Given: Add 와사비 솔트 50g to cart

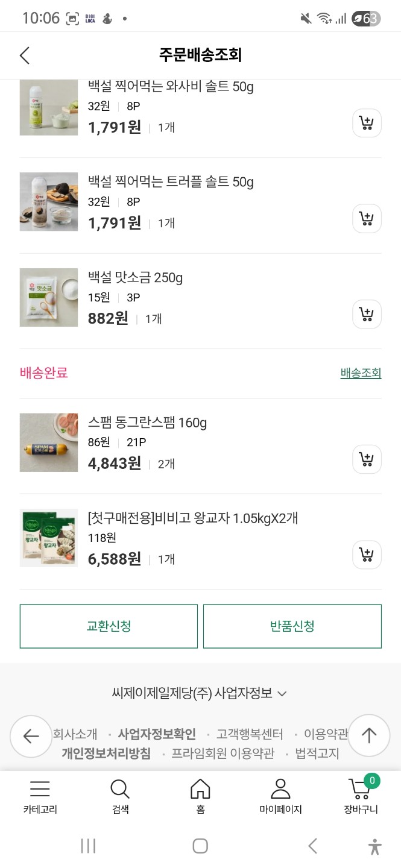Looking at the screenshot, I should [367, 124].
